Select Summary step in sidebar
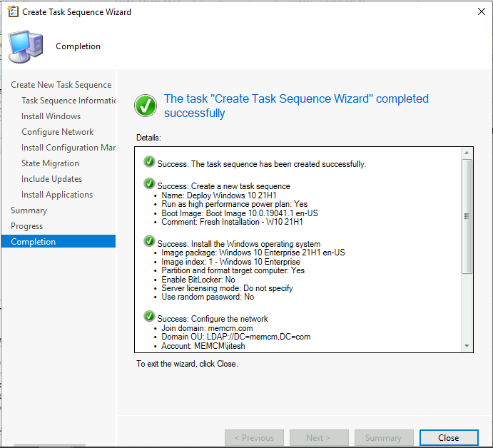 [29, 210]
